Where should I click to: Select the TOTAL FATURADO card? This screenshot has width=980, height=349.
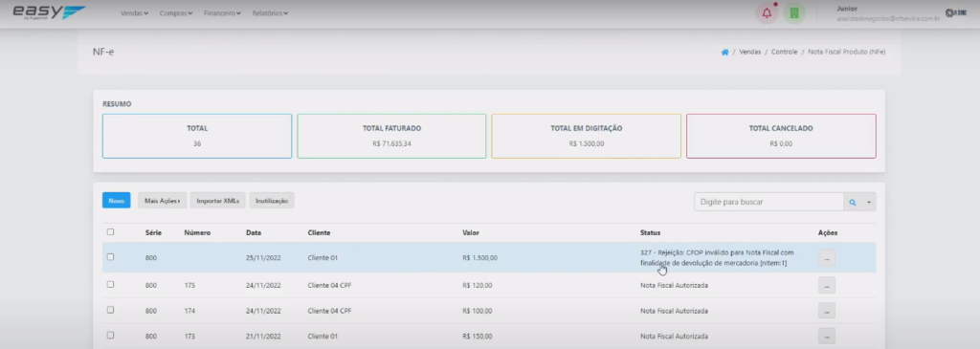(391, 136)
